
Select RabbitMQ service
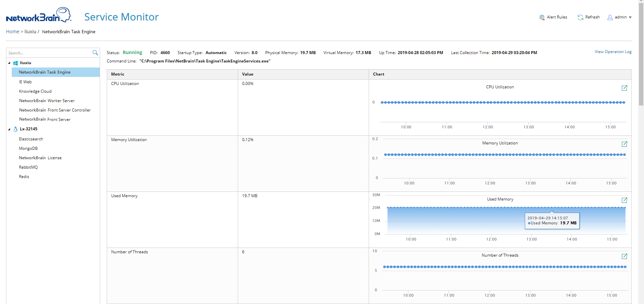click(x=28, y=167)
